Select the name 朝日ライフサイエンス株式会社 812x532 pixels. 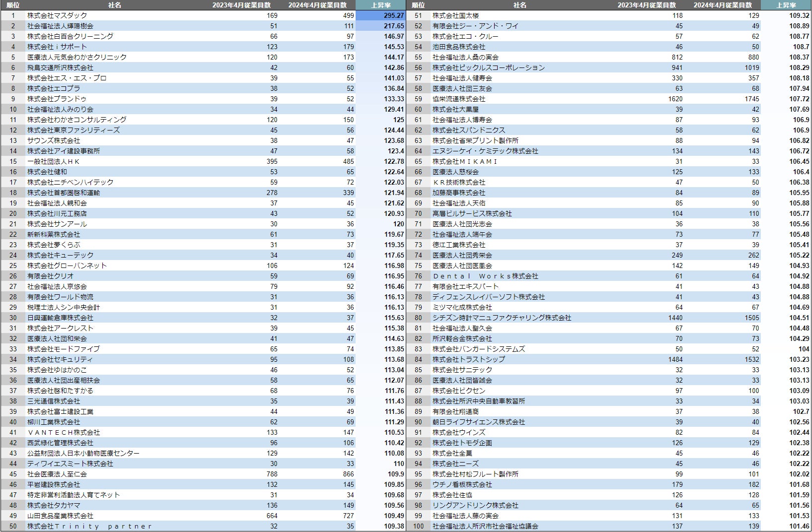(x=479, y=422)
